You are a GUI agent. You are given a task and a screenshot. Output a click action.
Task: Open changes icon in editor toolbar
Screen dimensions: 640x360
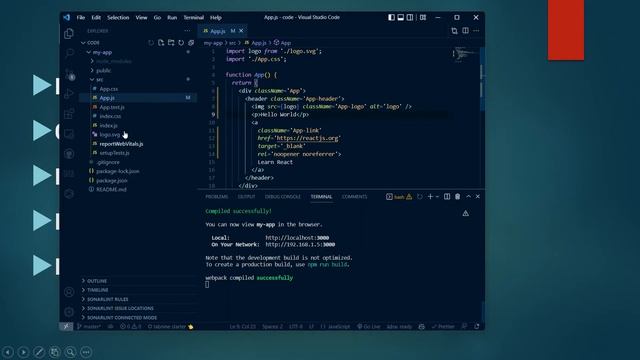pyautogui.click(x=454, y=31)
